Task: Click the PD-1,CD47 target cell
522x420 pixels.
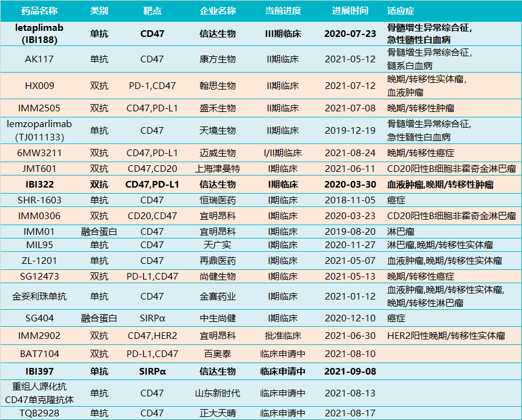Action: point(152,85)
